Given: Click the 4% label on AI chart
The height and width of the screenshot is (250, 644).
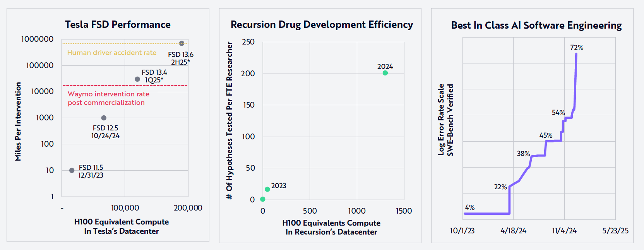Looking at the screenshot, I should coord(470,207).
